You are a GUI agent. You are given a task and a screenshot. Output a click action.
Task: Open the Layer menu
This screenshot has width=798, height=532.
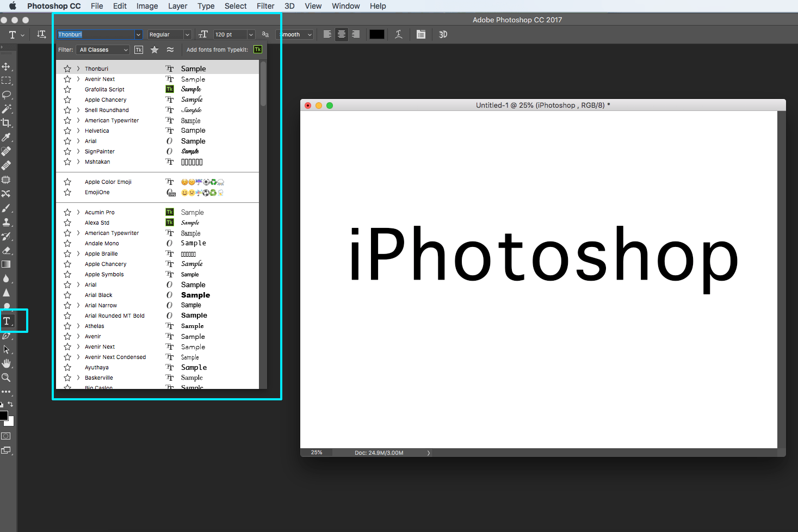point(177,6)
